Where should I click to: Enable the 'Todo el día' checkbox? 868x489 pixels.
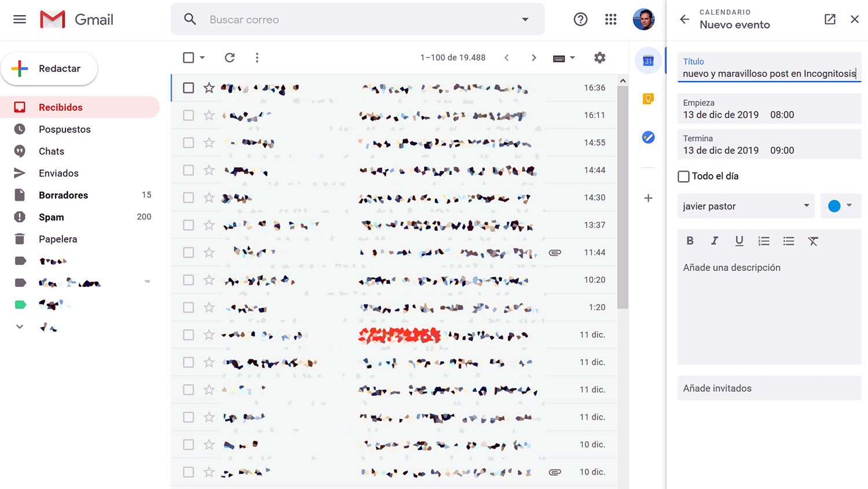pos(683,177)
